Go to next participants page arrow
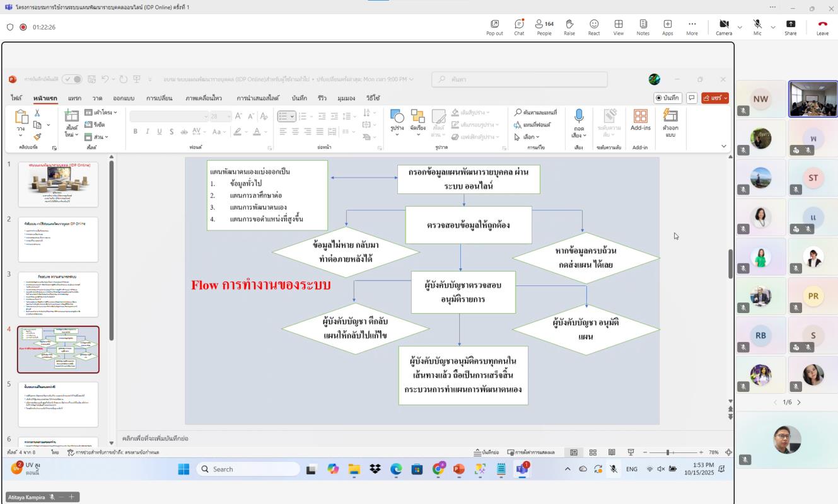 point(799,403)
